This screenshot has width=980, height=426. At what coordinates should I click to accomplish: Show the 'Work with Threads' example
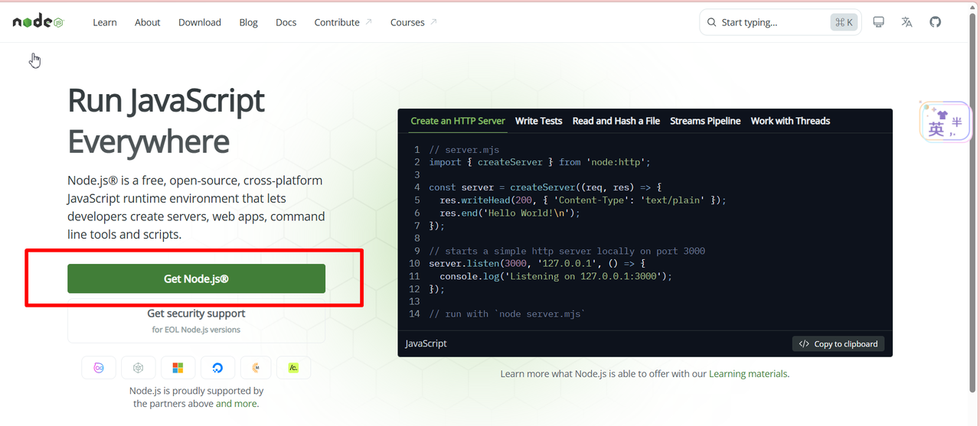coord(790,121)
